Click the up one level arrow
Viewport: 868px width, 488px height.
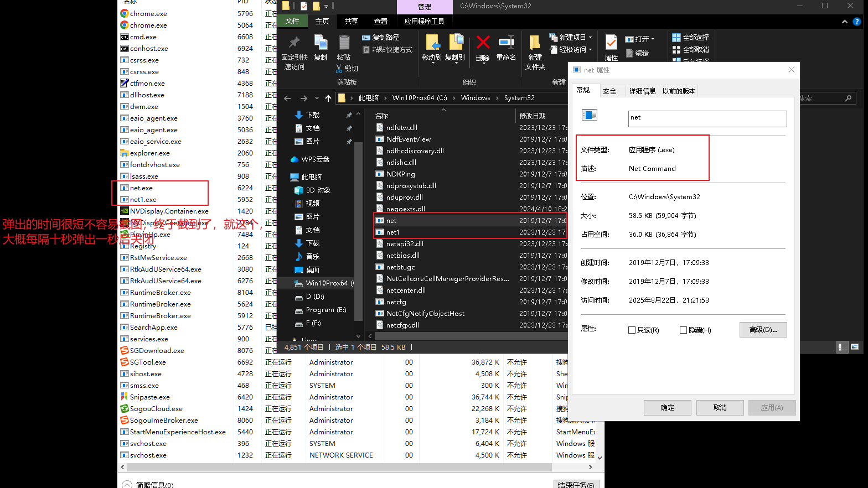[x=328, y=98]
